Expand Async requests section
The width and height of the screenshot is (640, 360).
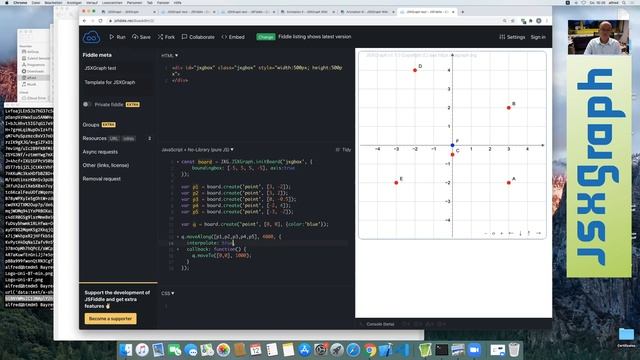click(x=100, y=151)
